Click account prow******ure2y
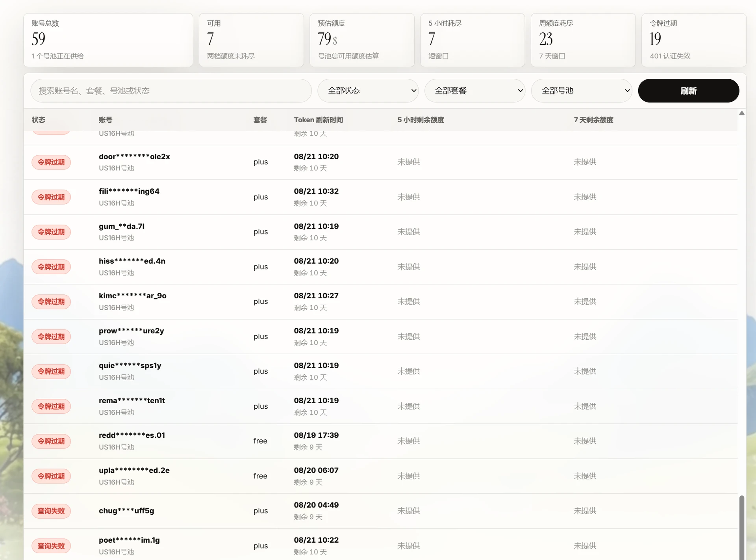Viewport: 756px width, 560px height. [131, 331]
